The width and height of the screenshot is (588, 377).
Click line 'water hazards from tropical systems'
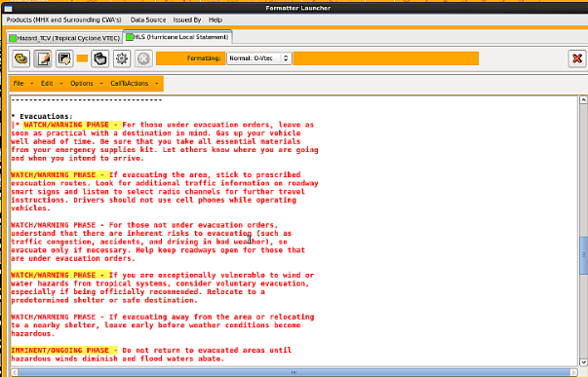[160, 283]
